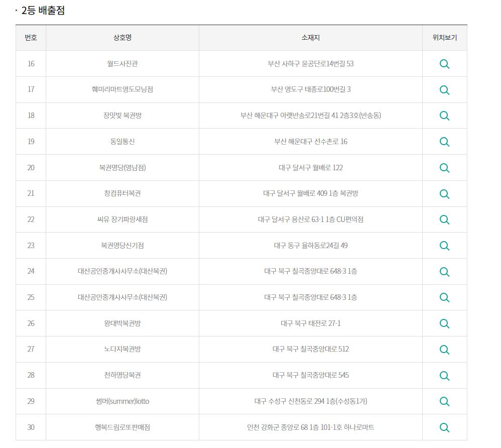Click row number 16
The height and width of the screenshot is (448, 501).
[x=31, y=64]
